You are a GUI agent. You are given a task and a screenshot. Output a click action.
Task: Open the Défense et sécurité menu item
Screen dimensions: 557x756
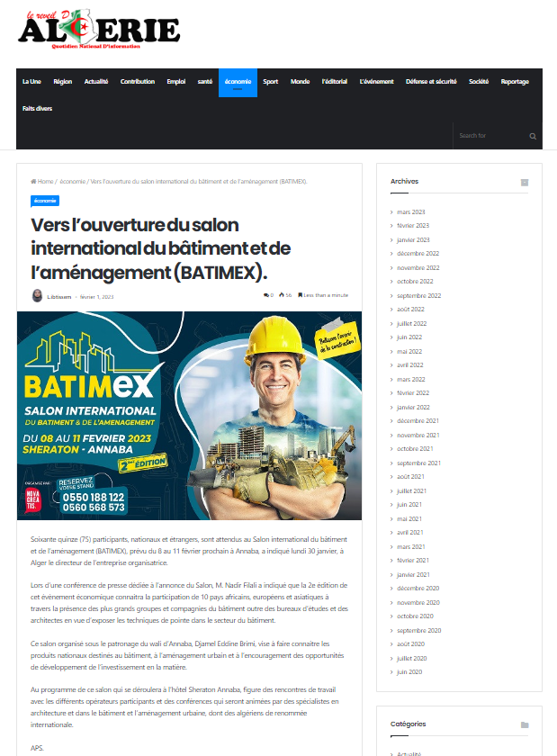pos(431,82)
